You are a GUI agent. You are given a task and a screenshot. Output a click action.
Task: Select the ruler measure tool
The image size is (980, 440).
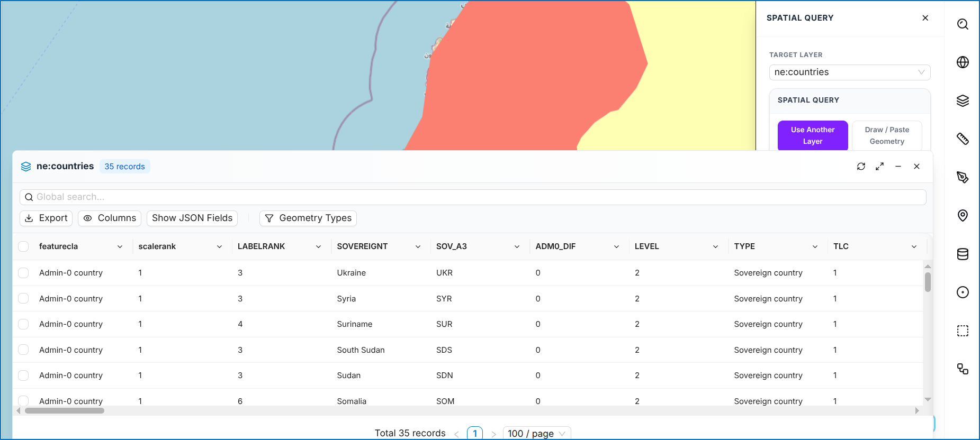pyautogui.click(x=963, y=139)
